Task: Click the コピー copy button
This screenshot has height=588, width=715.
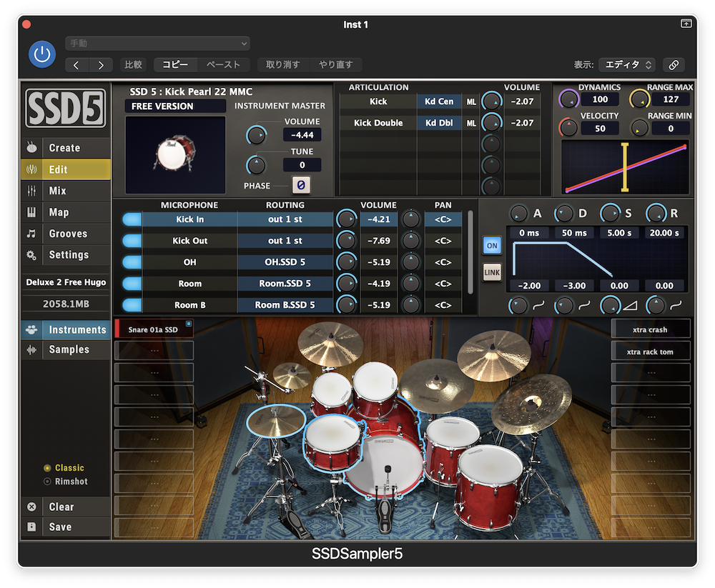Action: click(x=176, y=65)
